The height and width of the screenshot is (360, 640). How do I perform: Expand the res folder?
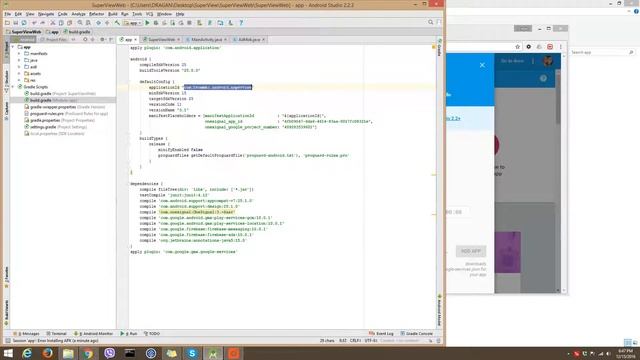point(19,80)
